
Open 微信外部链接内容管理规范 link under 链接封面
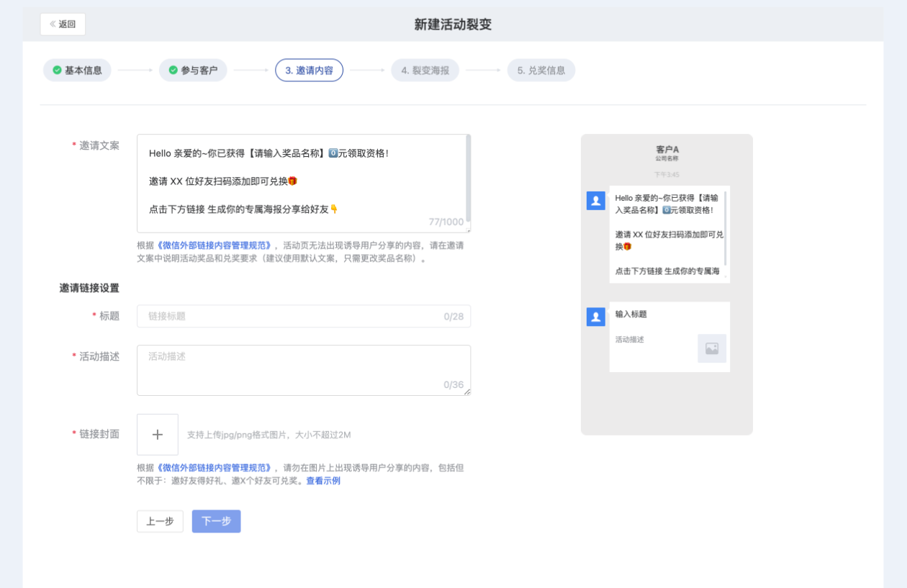pyautogui.click(x=214, y=468)
